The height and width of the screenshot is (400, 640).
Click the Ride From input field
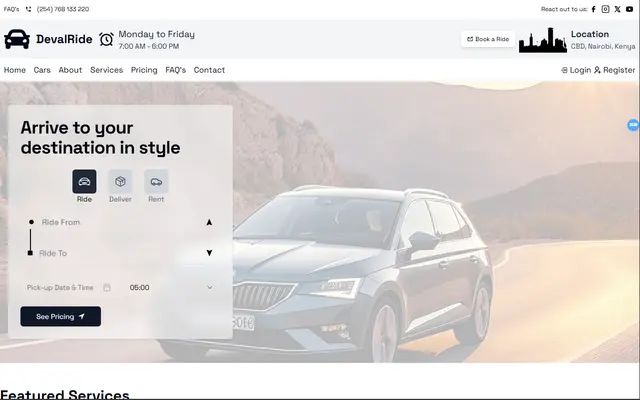tap(120, 222)
